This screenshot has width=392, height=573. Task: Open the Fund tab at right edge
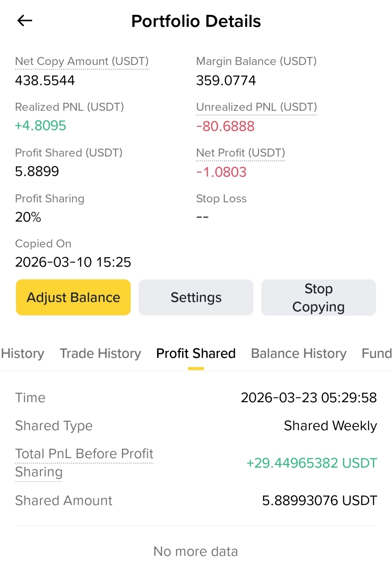(x=376, y=353)
